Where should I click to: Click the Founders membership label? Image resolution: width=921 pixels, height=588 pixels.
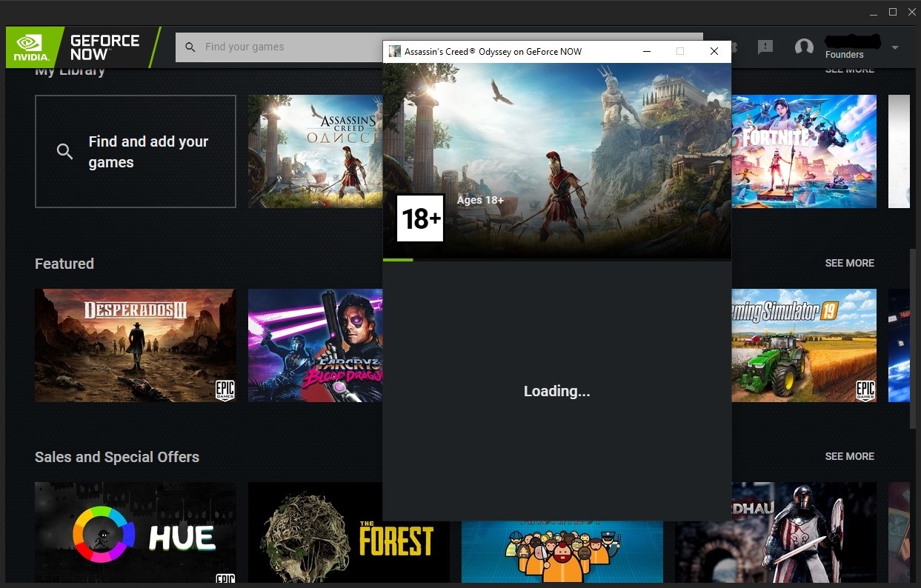pos(845,55)
